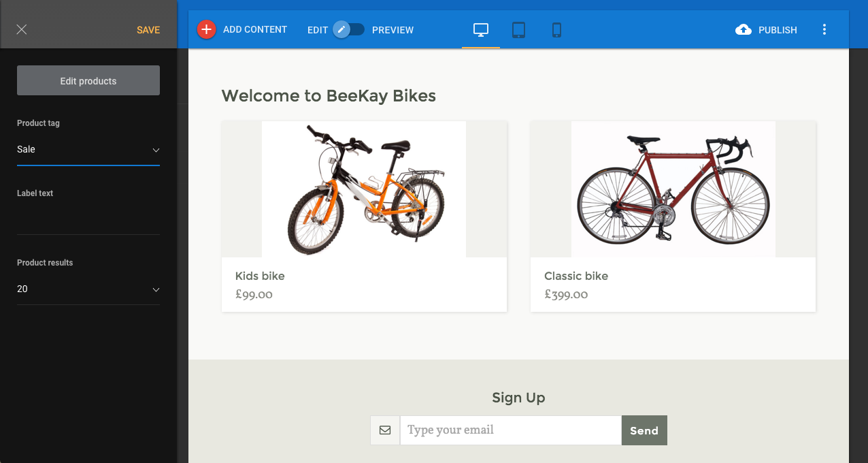Click the EDIT label
Image resolution: width=868 pixels, height=463 pixels.
coord(318,30)
